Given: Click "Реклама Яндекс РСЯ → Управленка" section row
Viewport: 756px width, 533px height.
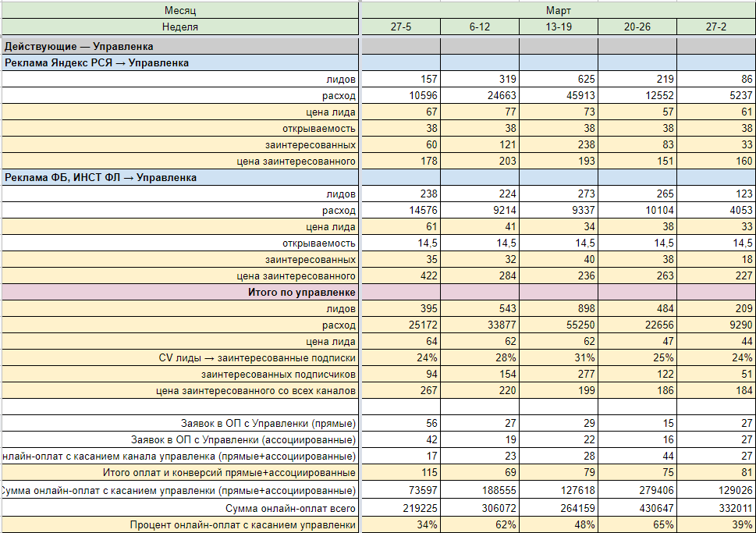Looking at the screenshot, I should [x=97, y=63].
